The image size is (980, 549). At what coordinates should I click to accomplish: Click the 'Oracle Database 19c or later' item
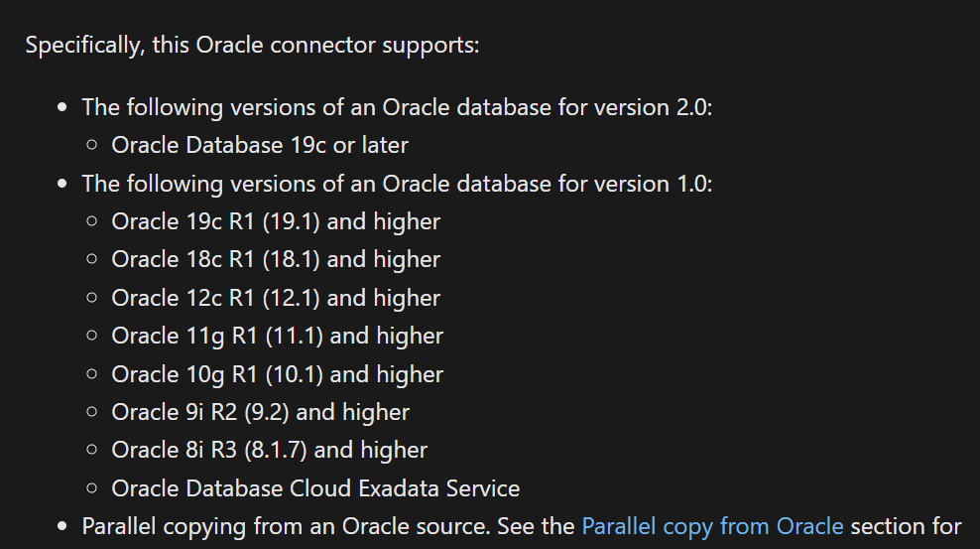(260, 145)
